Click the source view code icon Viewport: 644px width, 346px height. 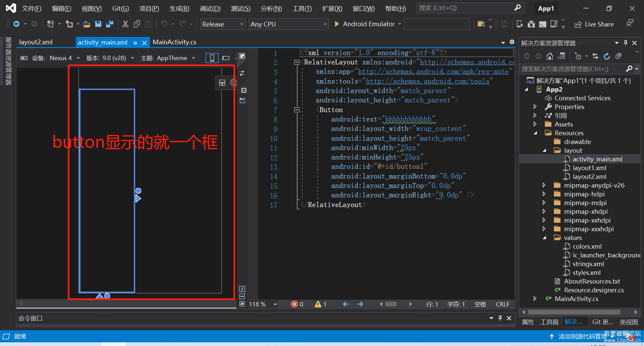click(244, 90)
